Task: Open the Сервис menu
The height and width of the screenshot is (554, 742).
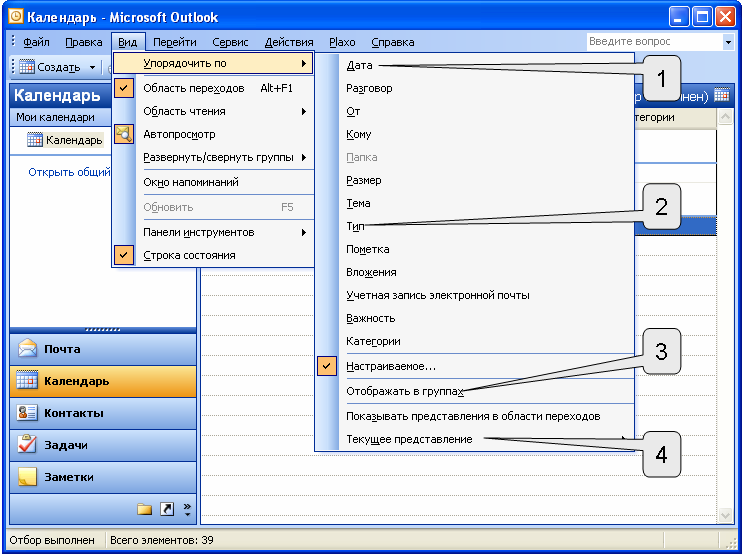Action: pos(230,42)
